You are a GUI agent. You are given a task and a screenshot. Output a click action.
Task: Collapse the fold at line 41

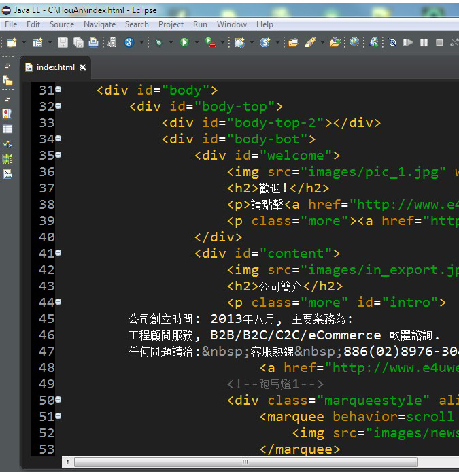(x=58, y=252)
